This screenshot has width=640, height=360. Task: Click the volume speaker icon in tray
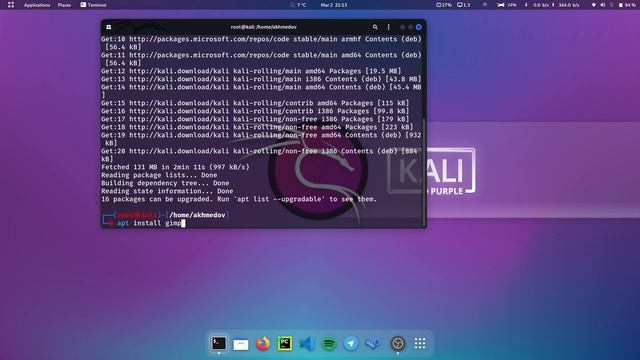pos(603,5)
